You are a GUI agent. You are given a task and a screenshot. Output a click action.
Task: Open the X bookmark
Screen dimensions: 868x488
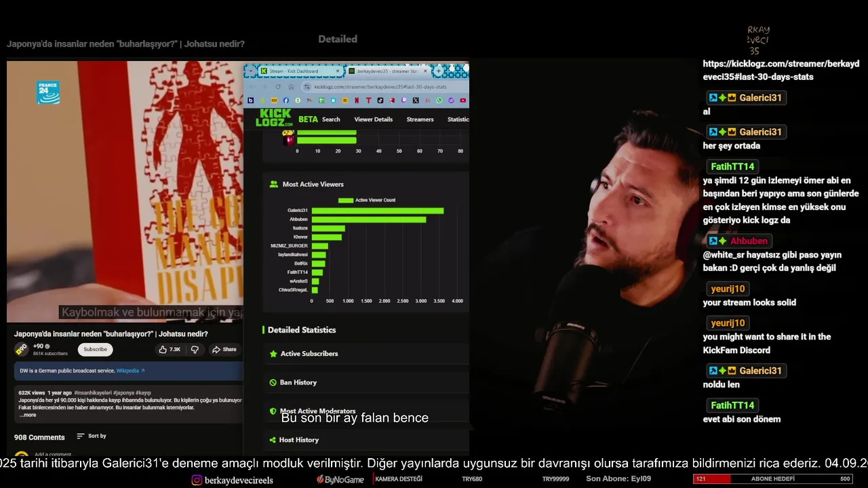point(416,100)
